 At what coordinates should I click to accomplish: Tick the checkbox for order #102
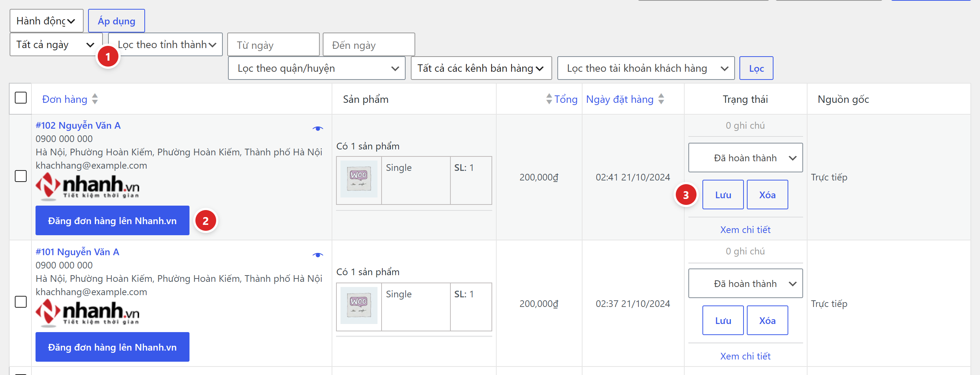pyautogui.click(x=21, y=176)
